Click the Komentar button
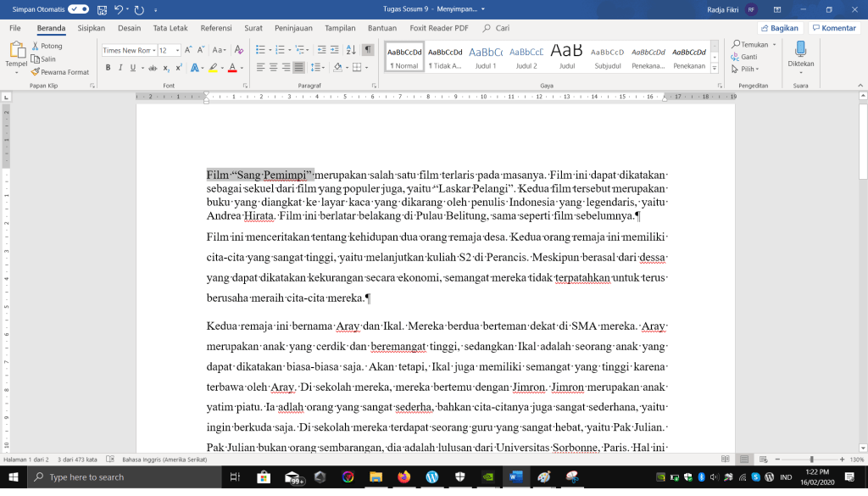Image resolution: width=868 pixels, height=496 pixels. [834, 28]
